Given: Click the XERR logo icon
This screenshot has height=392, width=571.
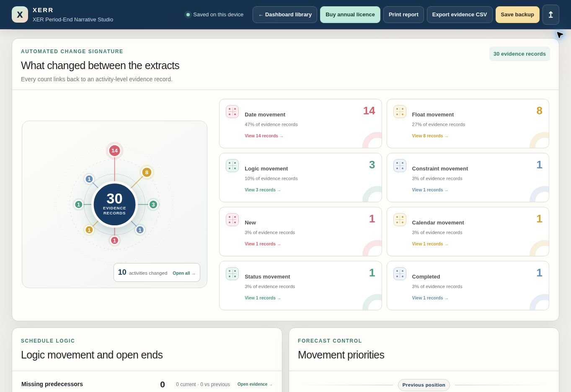Looking at the screenshot, I should 20,15.
